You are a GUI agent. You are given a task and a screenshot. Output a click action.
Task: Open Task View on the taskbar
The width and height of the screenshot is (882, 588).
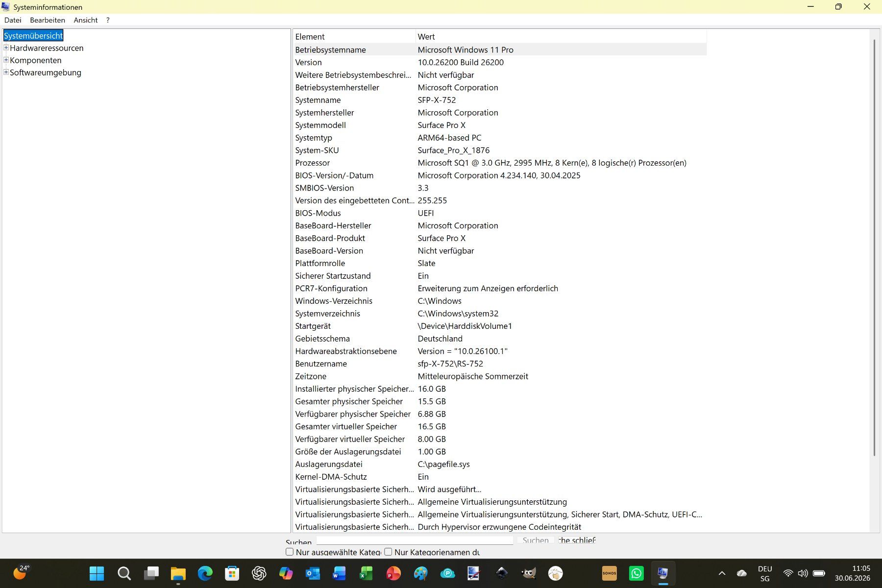tap(151, 573)
